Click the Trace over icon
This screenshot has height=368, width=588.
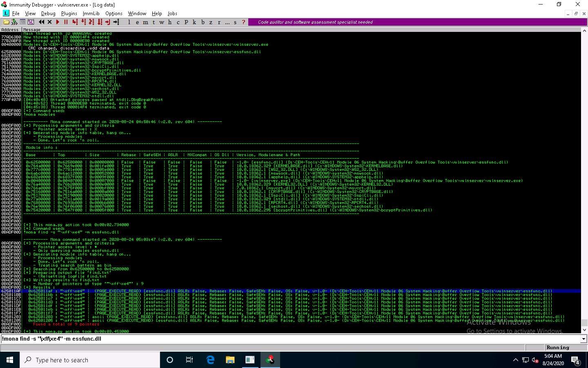[100, 22]
